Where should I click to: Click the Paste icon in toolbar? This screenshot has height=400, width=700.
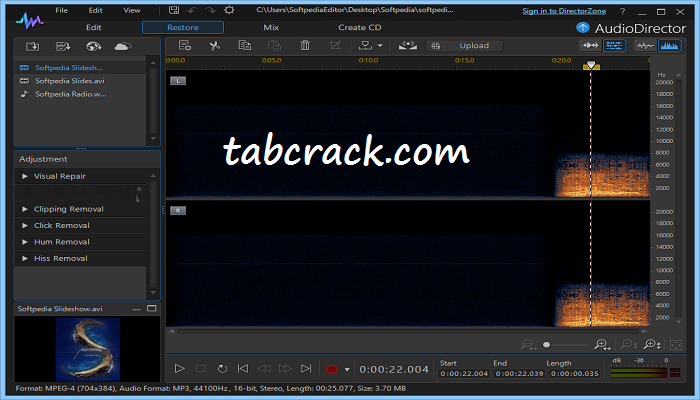274,46
